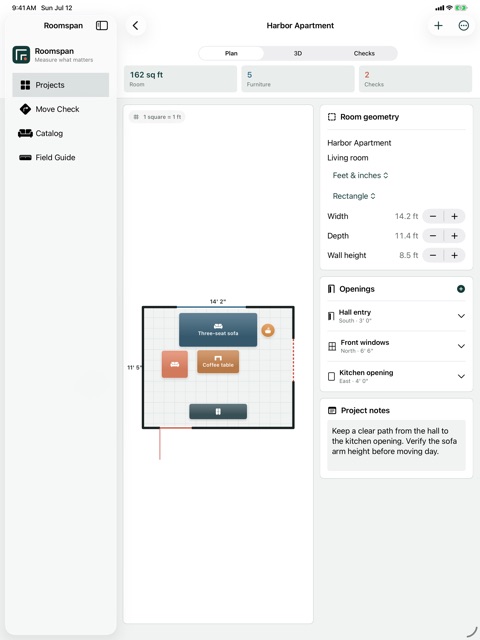Tap the Kitchen opening icon
The width and height of the screenshot is (480, 640).
[x=331, y=376]
